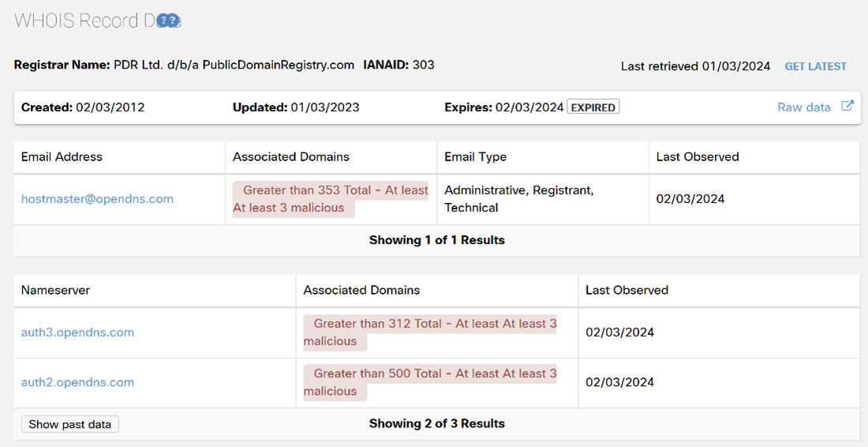Click the Greater than 500 Total domains badge
Image resolution: width=868 pixels, height=447 pixels.
(x=429, y=382)
